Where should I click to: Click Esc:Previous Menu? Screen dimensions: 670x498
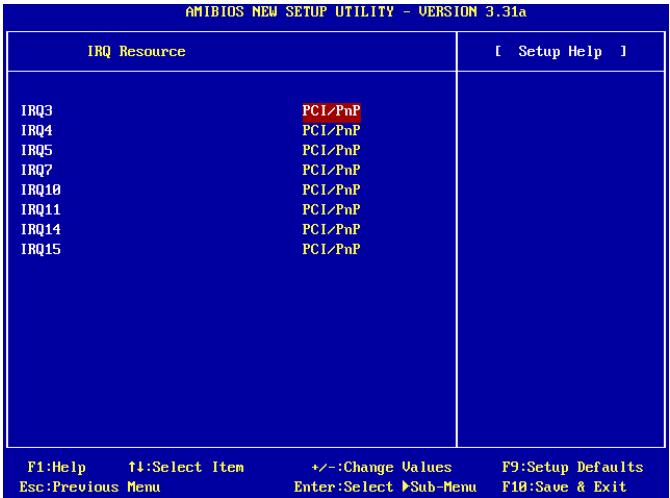click(x=90, y=487)
